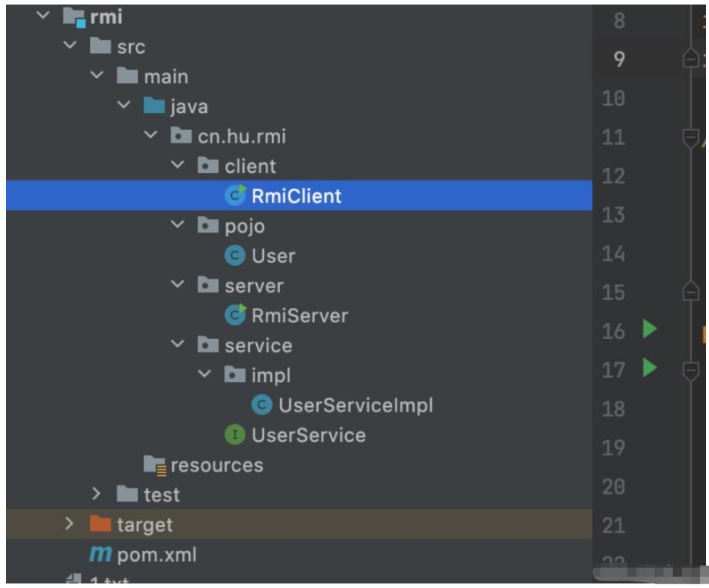
Task: Select the impl package label
Action: pyautogui.click(x=271, y=376)
